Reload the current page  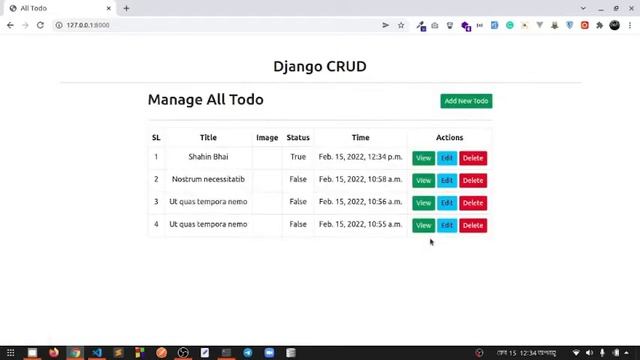[40, 25]
